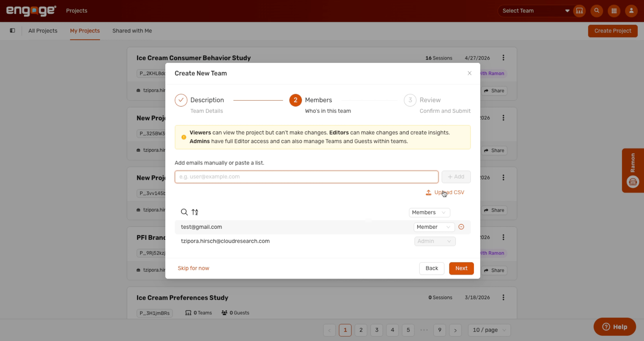This screenshot has height=341, width=644.
Task: Go to page 4
Action: point(392,330)
